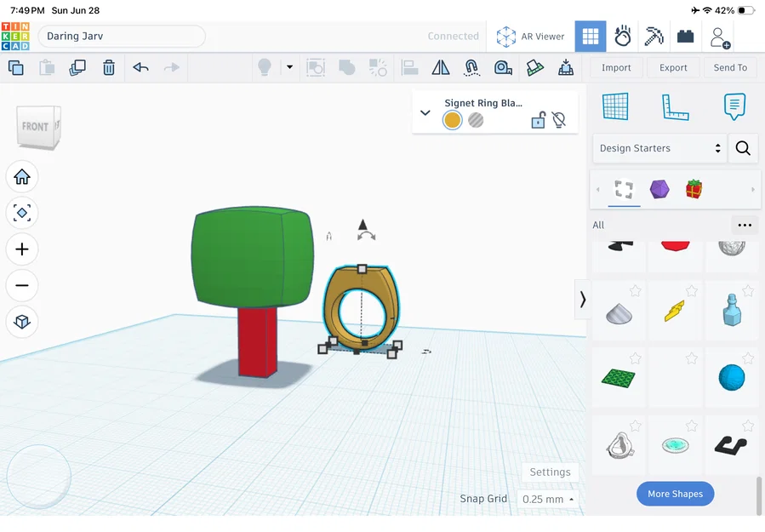Screen dimensions: 765x532
Task: Search shapes with magnifier icon
Action: (743, 148)
